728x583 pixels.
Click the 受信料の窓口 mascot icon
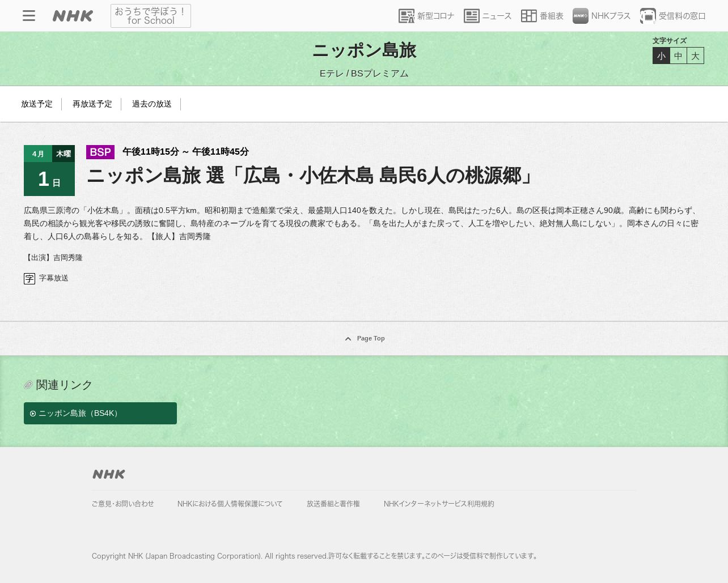point(648,16)
